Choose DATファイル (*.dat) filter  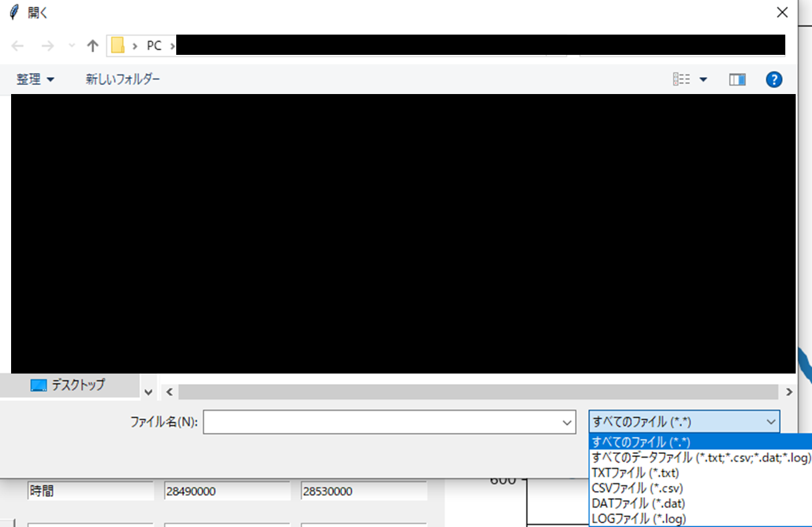point(700,503)
